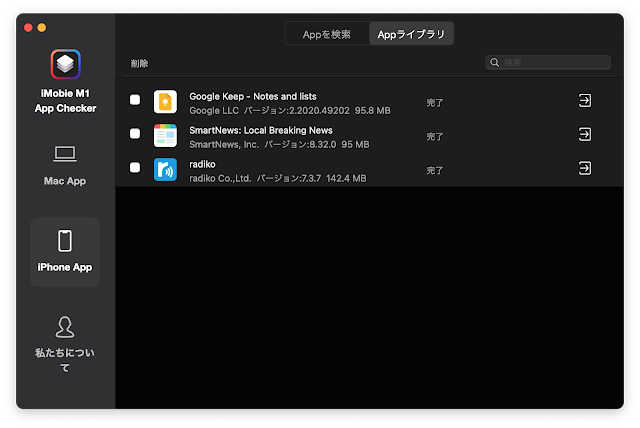This screenshot has height=428, width=640.
Task: Close the window with red button
Action: [x=28, y=28]
